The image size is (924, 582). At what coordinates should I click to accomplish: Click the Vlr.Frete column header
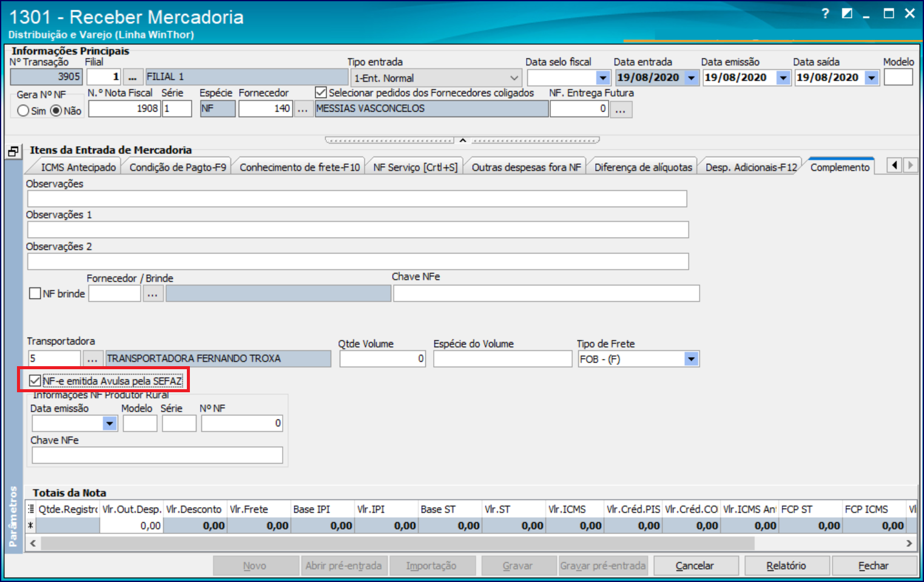tap(258, 509)
